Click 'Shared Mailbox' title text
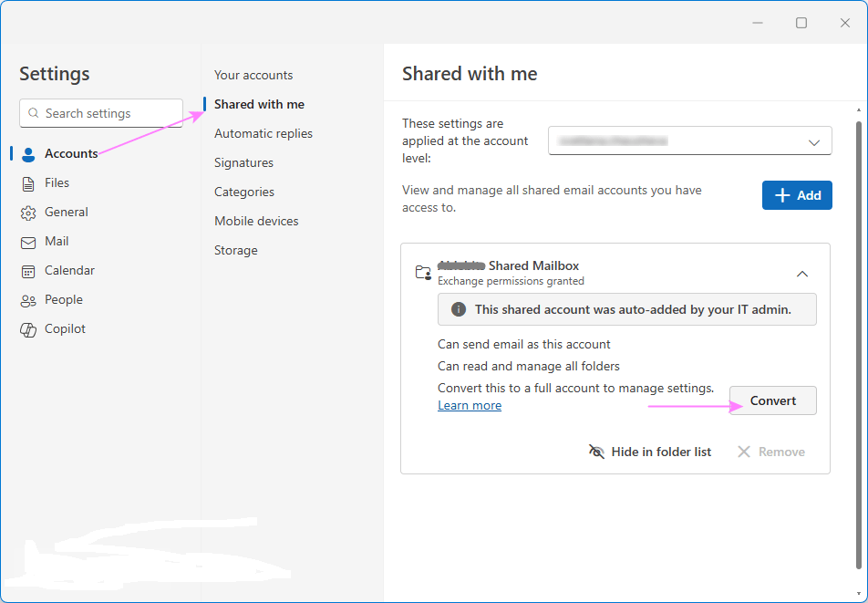The height and width of the screenshot is (603, 868). coord(533,265)
